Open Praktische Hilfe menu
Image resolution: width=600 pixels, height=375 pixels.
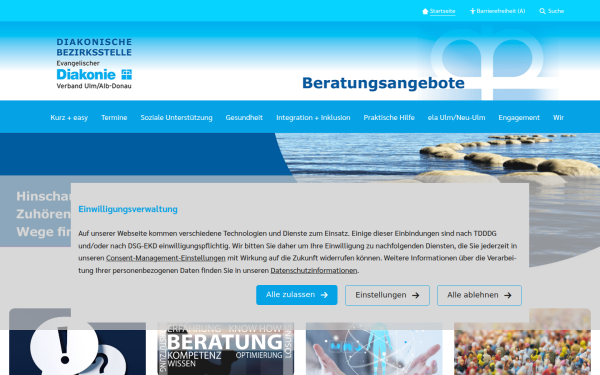tap(389, 117)
